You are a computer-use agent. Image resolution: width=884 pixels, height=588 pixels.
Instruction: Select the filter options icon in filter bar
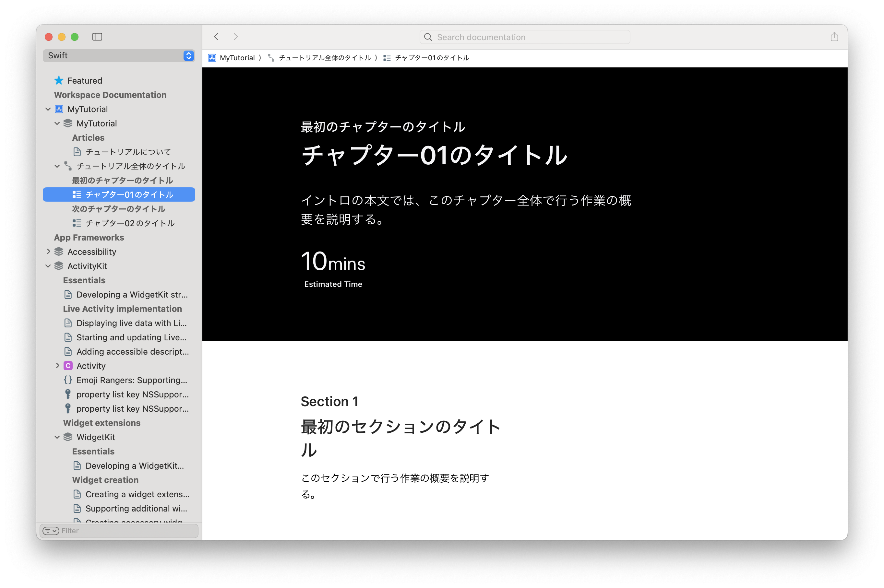(50, 531)
